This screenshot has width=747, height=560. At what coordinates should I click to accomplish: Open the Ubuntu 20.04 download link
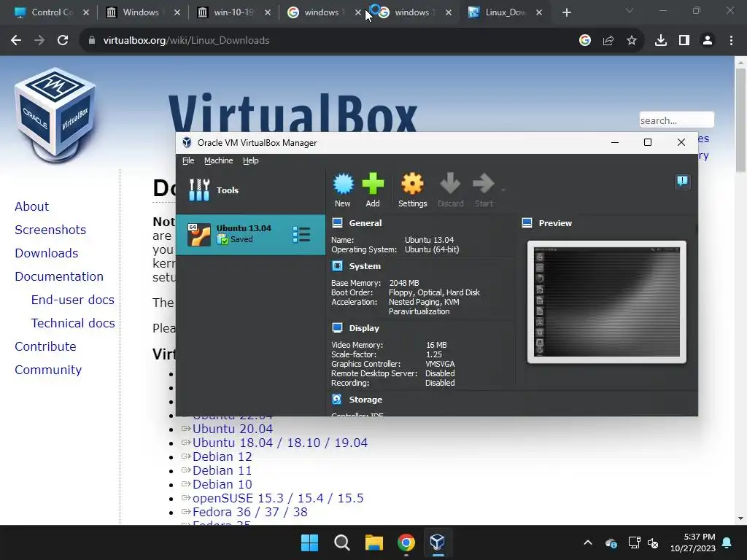233,429
